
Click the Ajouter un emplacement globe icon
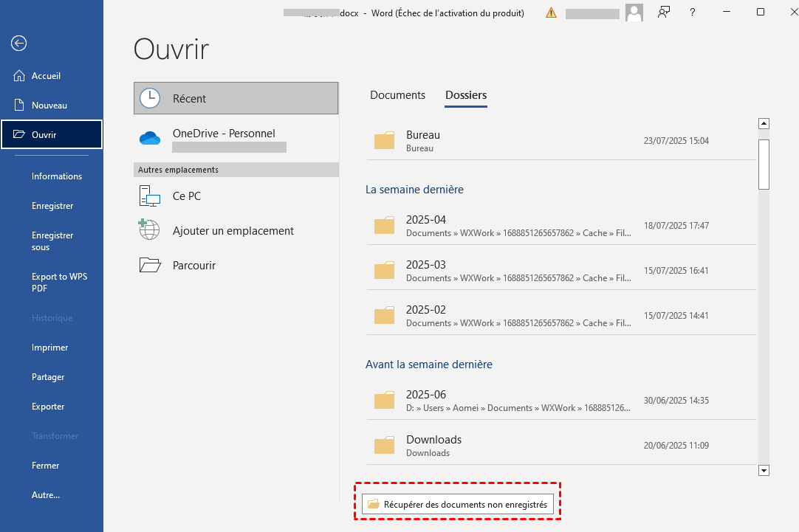[150, 229]
